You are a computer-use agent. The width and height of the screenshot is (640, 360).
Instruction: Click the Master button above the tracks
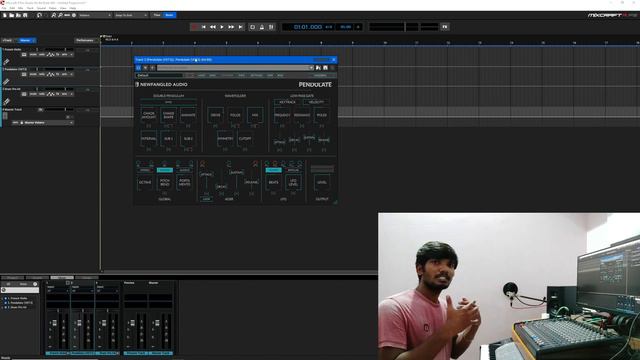click(x=27, y=40)
